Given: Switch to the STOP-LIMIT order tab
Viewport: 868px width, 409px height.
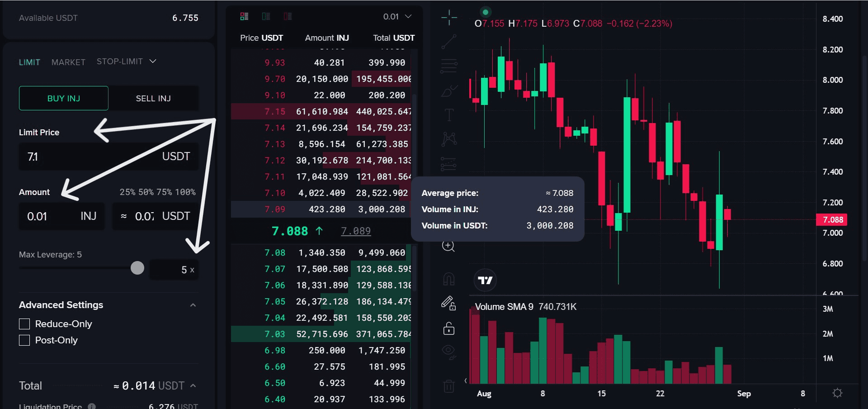Looking at the screenshot, I should (120, 61).
